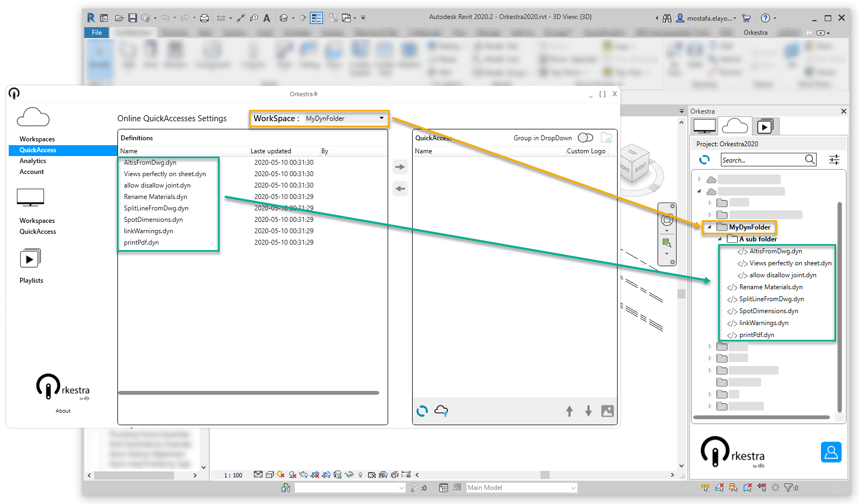Select printPdf.dyn in Orkestra tree
Screen dimensions: 859x504
pos(756,335)
